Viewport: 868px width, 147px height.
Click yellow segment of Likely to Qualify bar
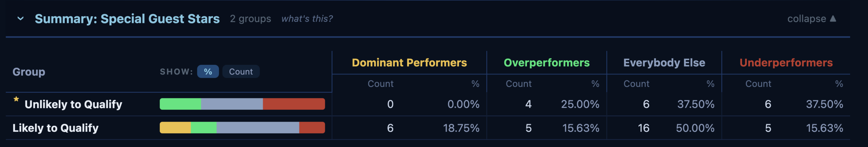coord(175,128)
